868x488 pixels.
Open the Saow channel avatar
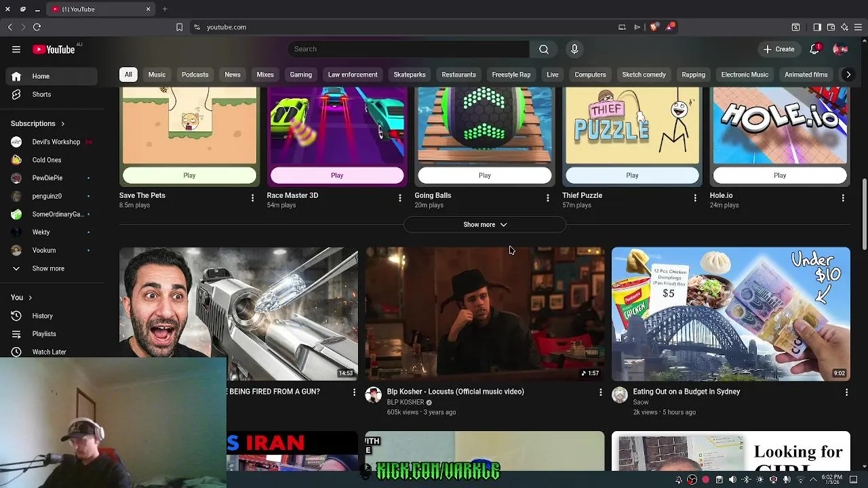pyautogui.click(x=619, y=395)
